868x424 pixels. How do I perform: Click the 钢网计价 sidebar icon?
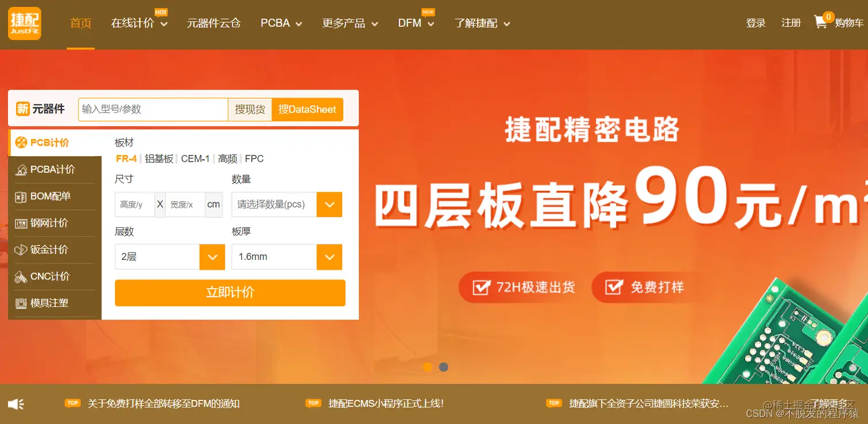[x=21, y=223]
